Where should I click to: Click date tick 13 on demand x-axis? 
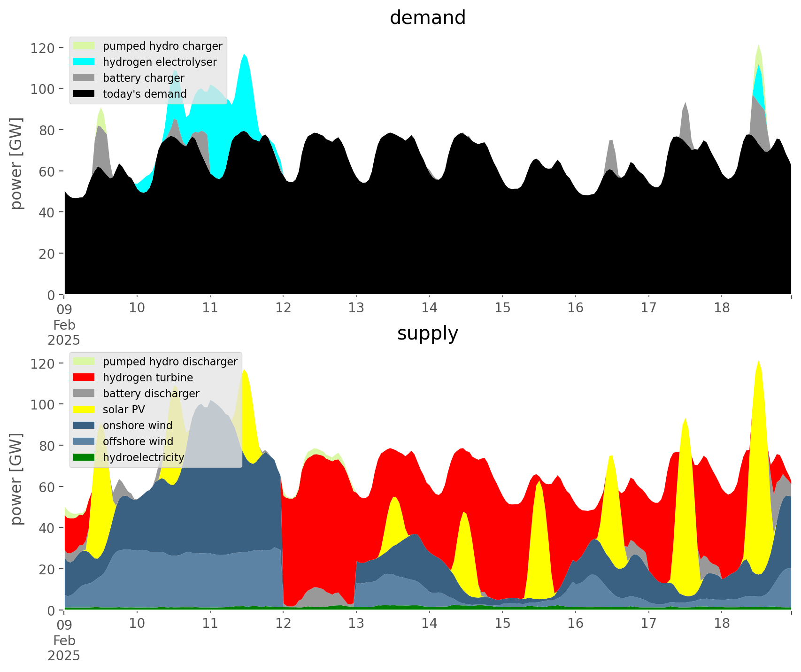point(356,308)
